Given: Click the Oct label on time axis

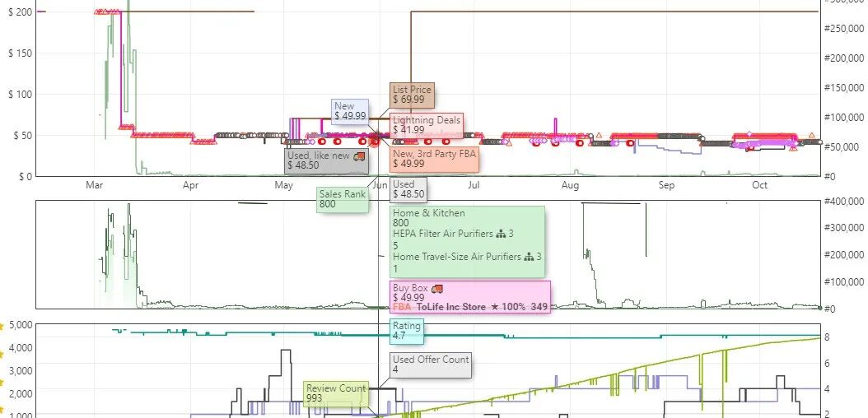Looking at the screenshot, I should pyautogui.click(x=759, y=185).
